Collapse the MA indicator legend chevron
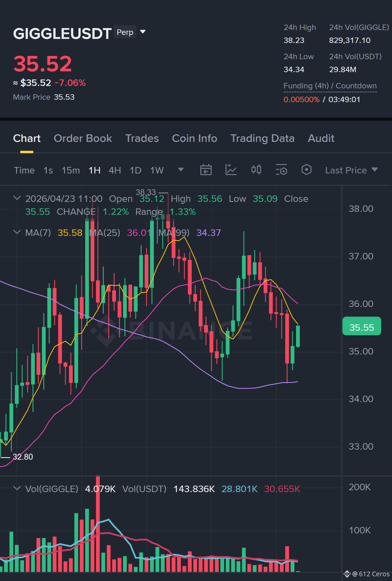Screen dimensions: 392x581 (17, 232)
